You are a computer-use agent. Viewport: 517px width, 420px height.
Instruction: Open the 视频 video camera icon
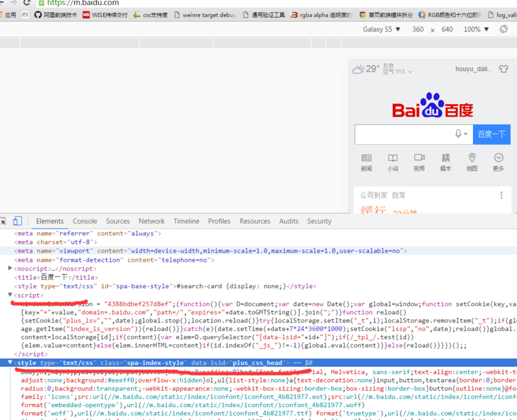419,158
